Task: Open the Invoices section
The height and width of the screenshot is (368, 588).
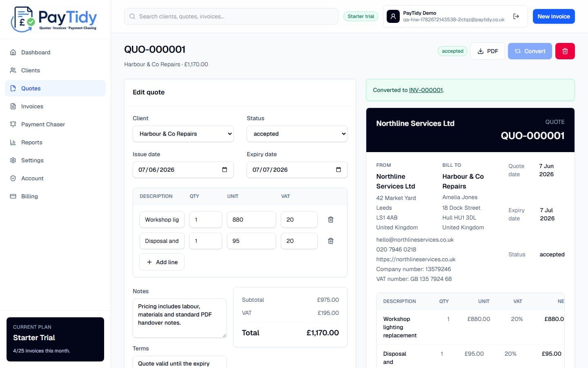Action: 55,106
